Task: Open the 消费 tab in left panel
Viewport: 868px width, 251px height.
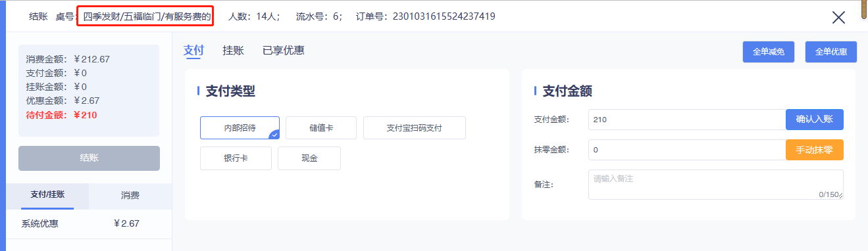Action: coord(130,196)
